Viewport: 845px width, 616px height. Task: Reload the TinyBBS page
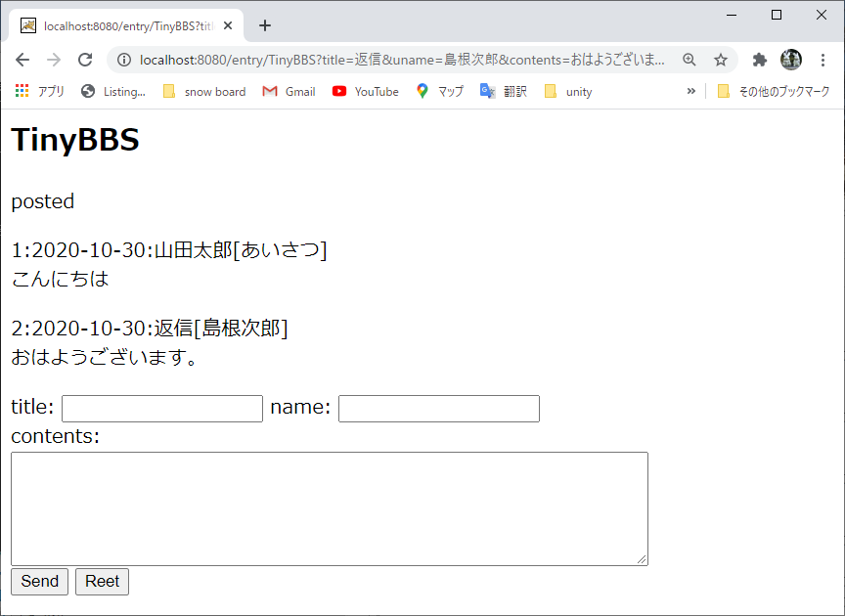point(85,60)
